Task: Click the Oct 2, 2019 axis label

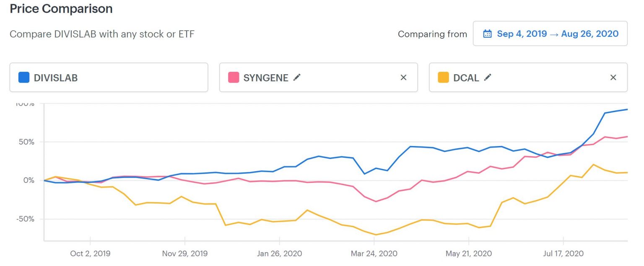Action: tap(91, 254)
